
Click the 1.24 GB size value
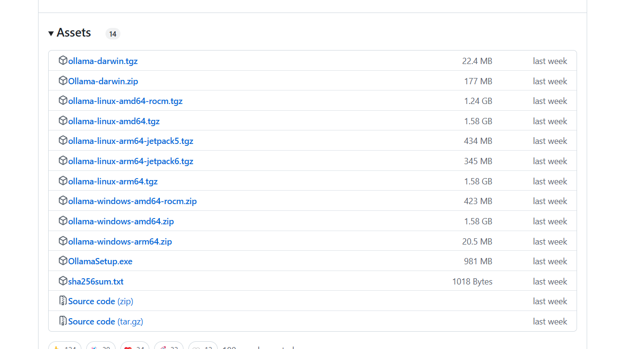[478, 101]
